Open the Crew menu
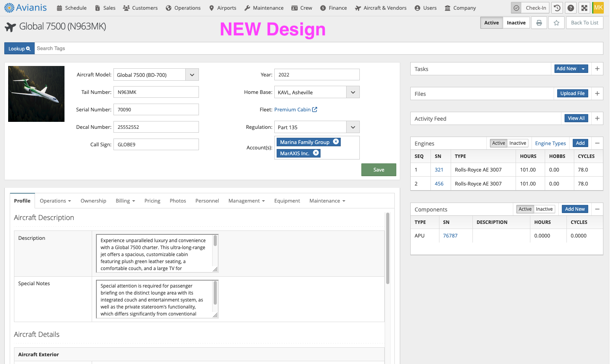 pyautogui.click(x=302, y=8)
